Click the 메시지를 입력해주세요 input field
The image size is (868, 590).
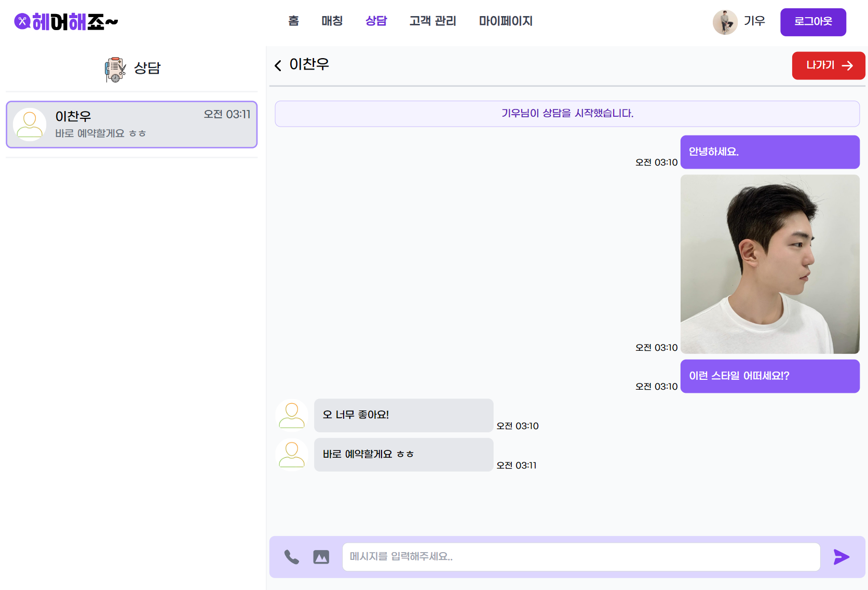pos(581,557)
